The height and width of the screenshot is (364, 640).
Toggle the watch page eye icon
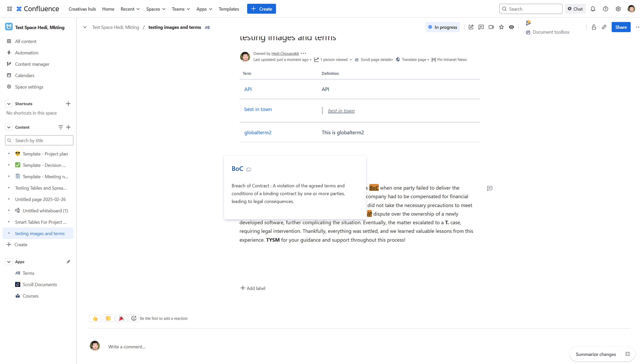511,27
